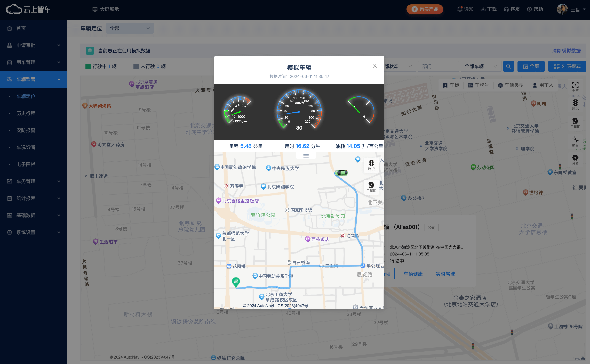Click the user avatar photo
The image size is (590, 364).
click(x=562, y=9)
